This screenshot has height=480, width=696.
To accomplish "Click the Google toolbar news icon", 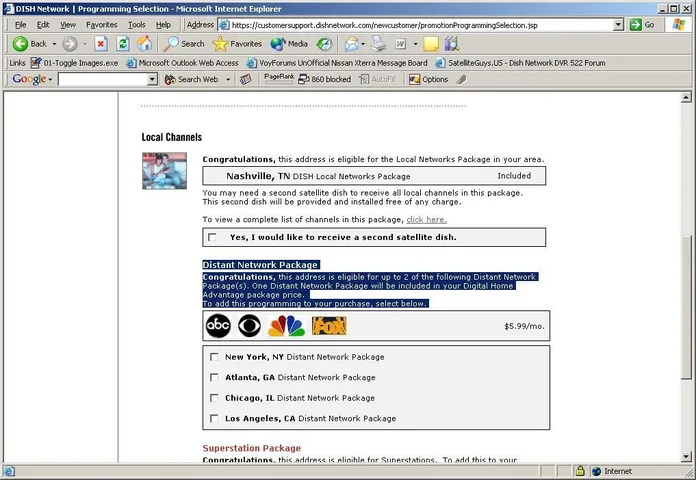I will (x=245, y=79).
